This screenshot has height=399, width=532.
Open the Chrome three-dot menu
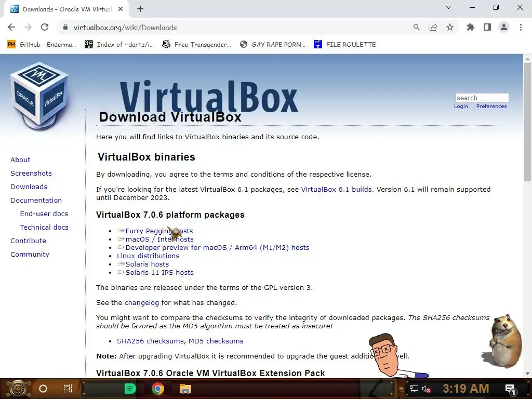pyautogui.click(x=521, y=27)
